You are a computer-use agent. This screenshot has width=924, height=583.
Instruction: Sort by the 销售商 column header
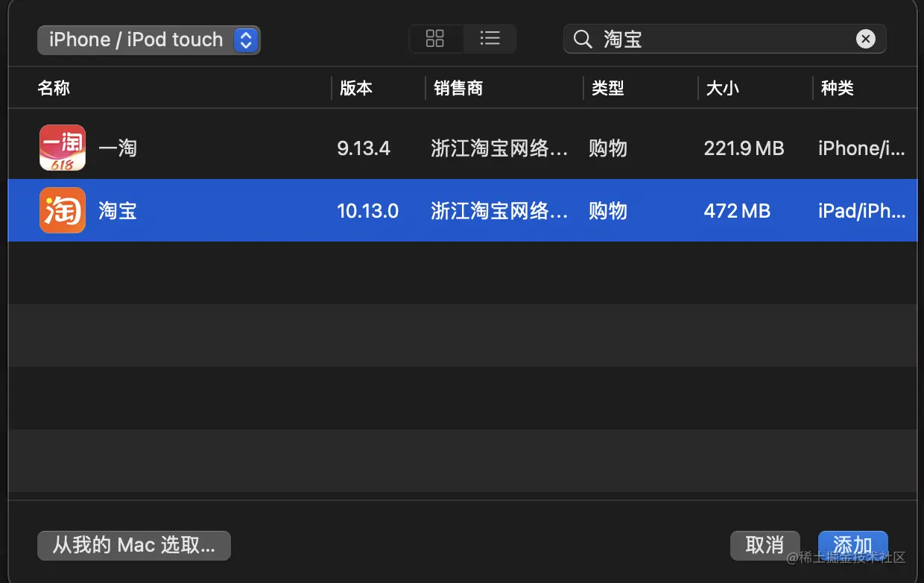(x=458, y=88)
